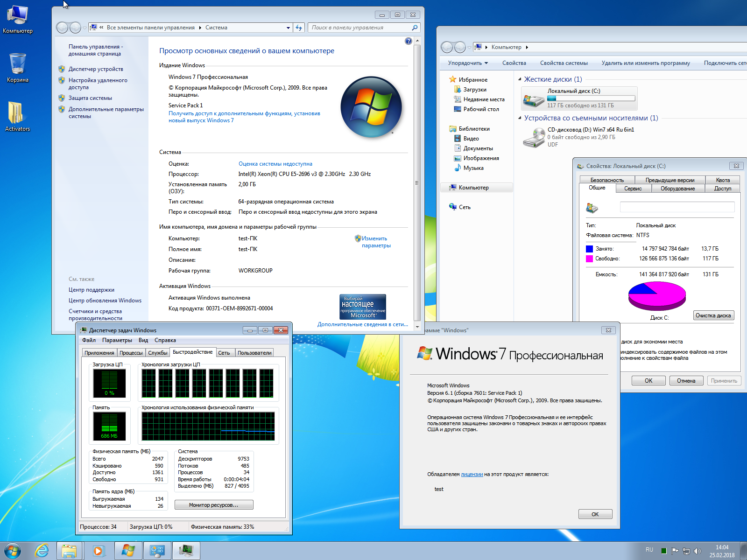Open the Диспетчер устройств link

(96, 69)
